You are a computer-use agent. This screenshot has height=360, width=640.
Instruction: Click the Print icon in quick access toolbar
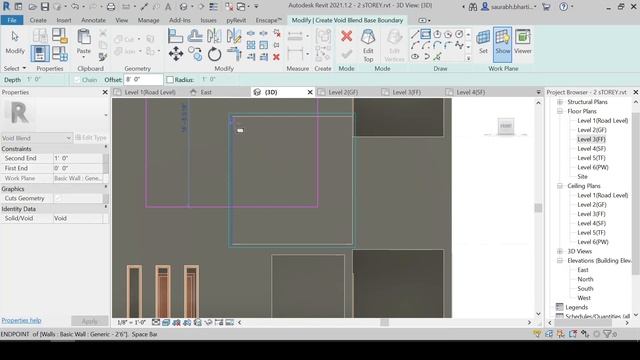click(111, 7)
